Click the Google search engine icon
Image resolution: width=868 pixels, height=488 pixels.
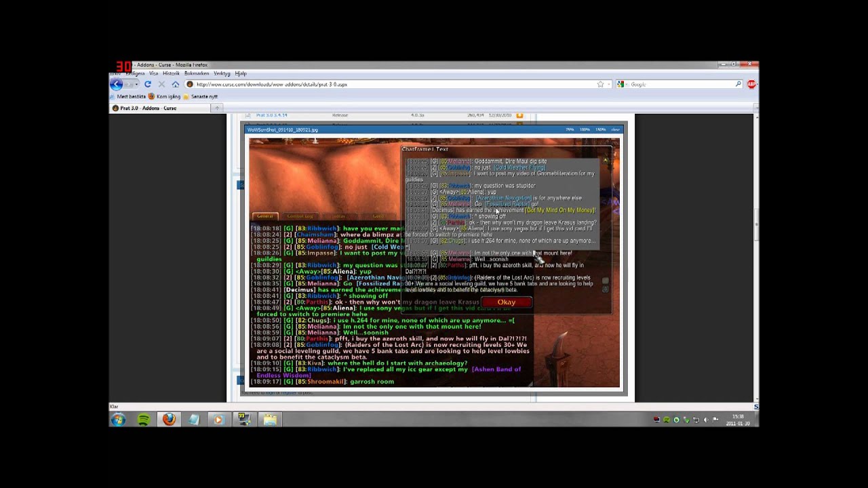[620, 84]
